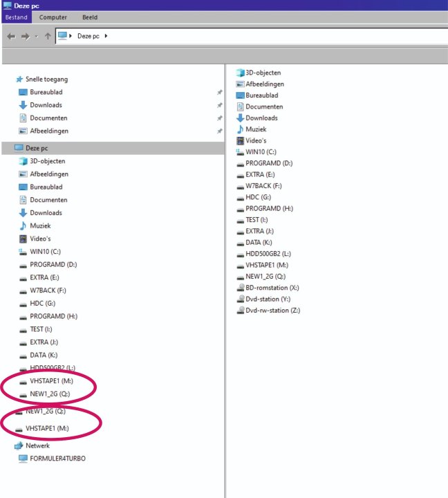448x498 pixels.
Task: Select Video's in sidebar tree
Action: coord(40,239)
